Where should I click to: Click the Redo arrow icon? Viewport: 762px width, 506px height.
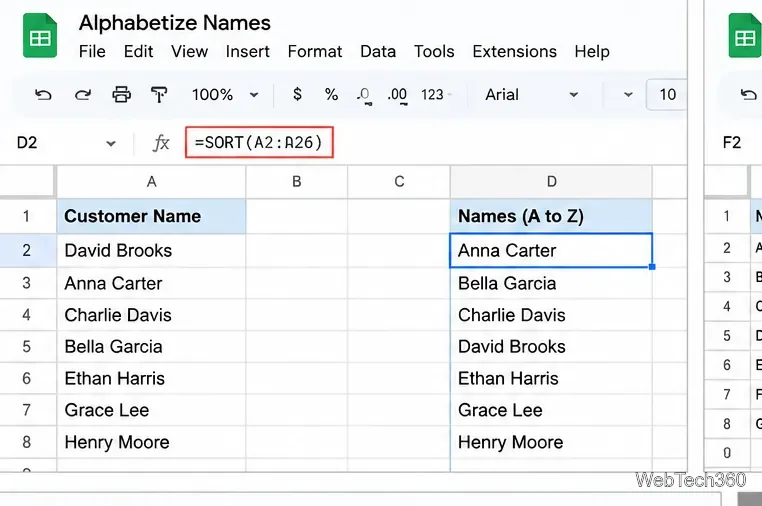click(x=83, y=94)
